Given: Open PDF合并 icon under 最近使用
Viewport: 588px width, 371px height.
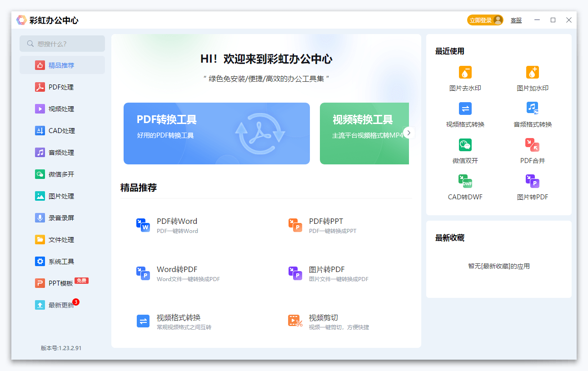Looking at the screenshot, I should [x=533, y=145].
